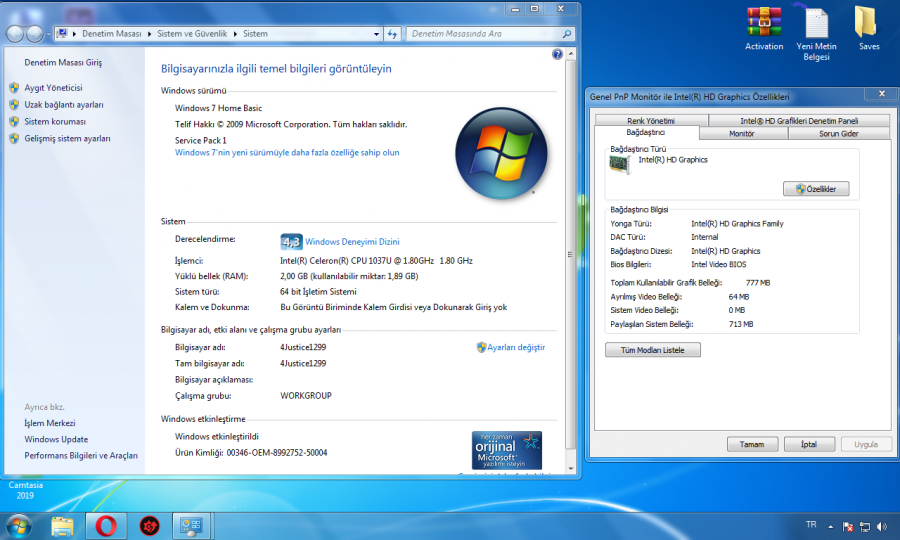Show hidden system tray icons
The image size is (900, 540).
pos(831,526)
